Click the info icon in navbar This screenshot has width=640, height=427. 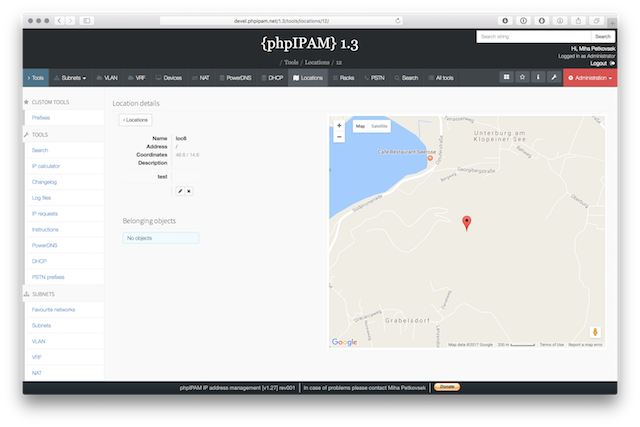point(537,77)
